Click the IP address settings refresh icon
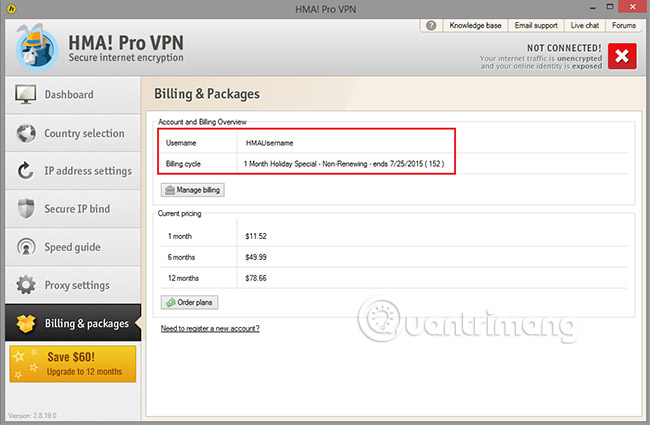This screenshot has width=650, height=425. tap(25, 171)
